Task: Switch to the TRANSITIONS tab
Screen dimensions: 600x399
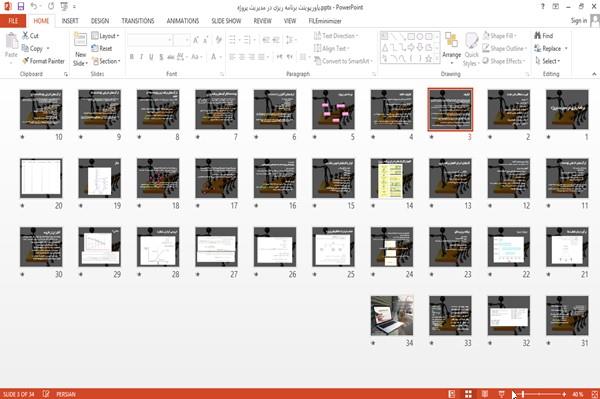Action: pos(138,21)
